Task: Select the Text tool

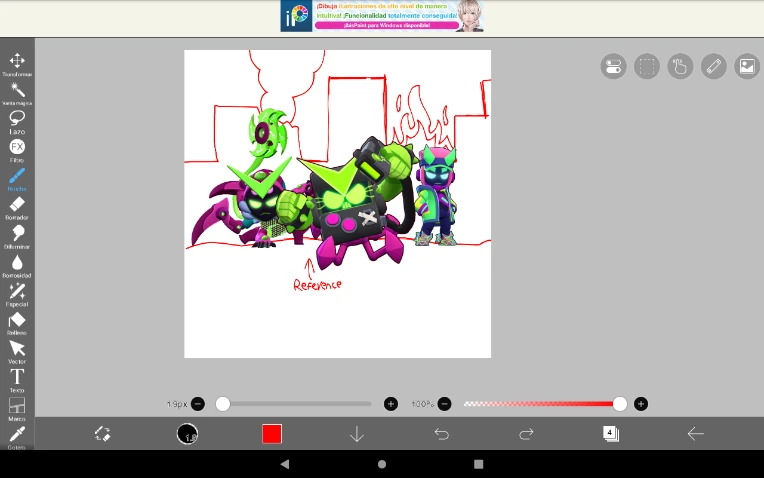Action: click(x=17, y=381)
